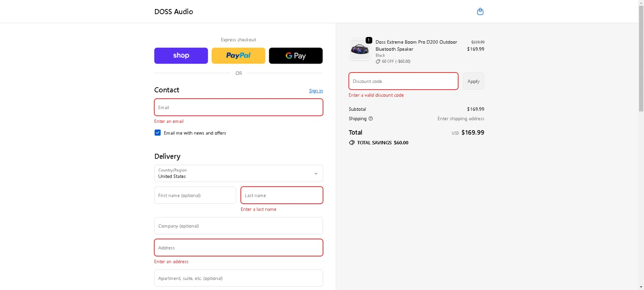Screen dimensions: 644x290
Task: Click the Total Savings tag icon
Action: 352,143
